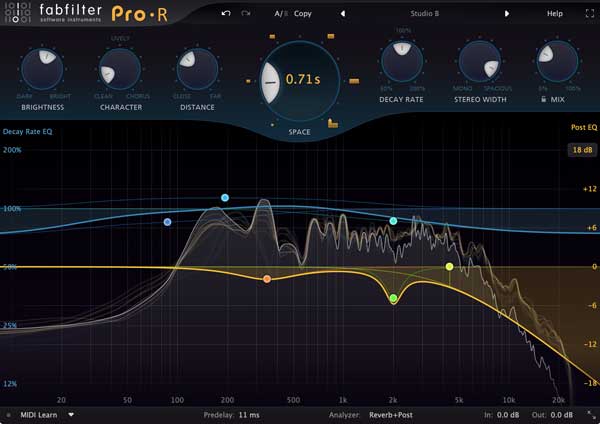Click the small room icon below Space
The height and width of the screenshot is (424, 600).
[333, 123]
